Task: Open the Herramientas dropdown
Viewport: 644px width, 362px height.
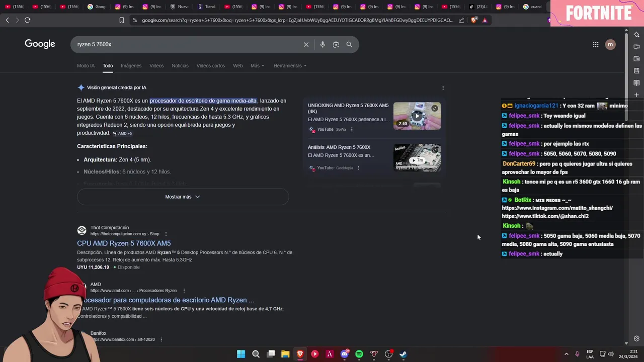Action: coord(290,66)
